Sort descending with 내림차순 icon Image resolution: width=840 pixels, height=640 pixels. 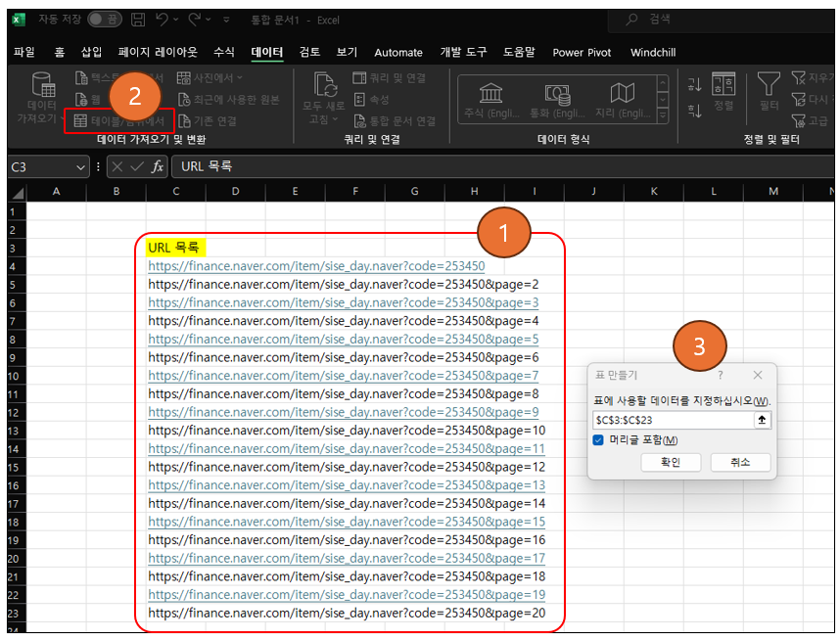pyautogui.click(x=695, y=111)
